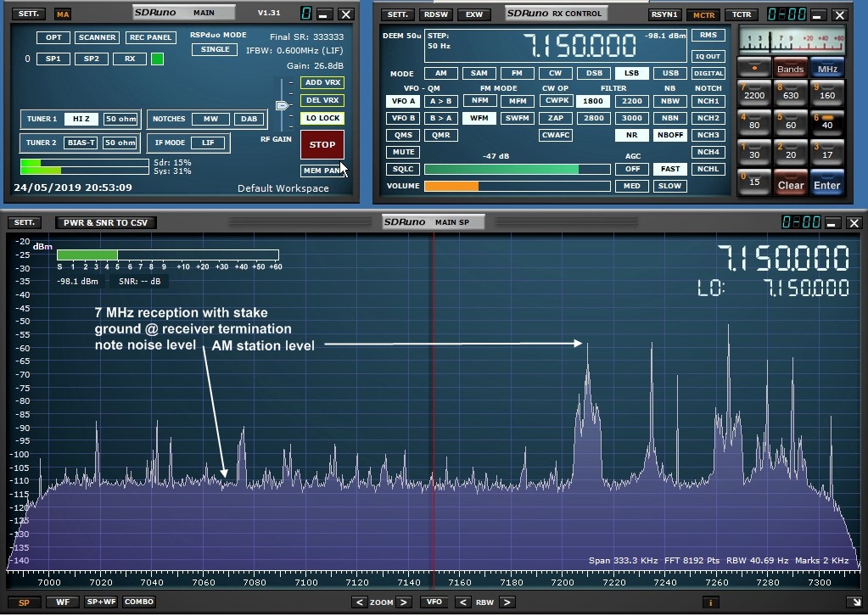Set AGC to OFF
This screenshot has width=868, height=616.
[631, 169]
